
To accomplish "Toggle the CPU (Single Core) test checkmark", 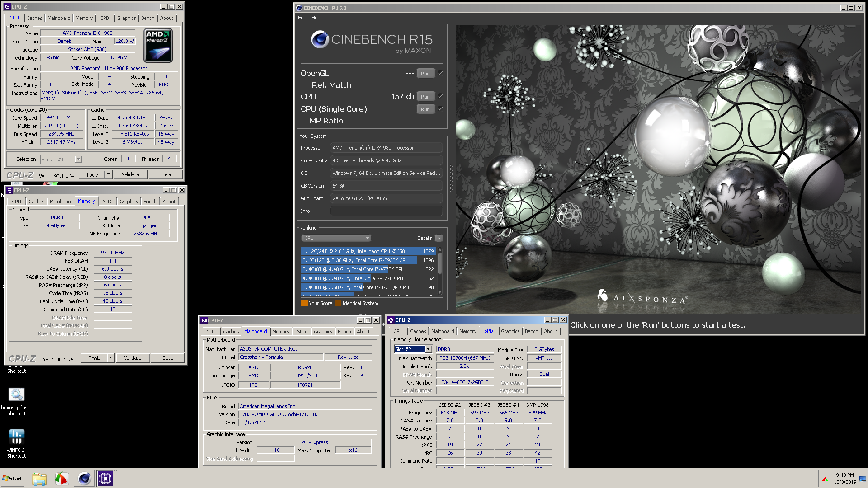I will tap(441, 108).
